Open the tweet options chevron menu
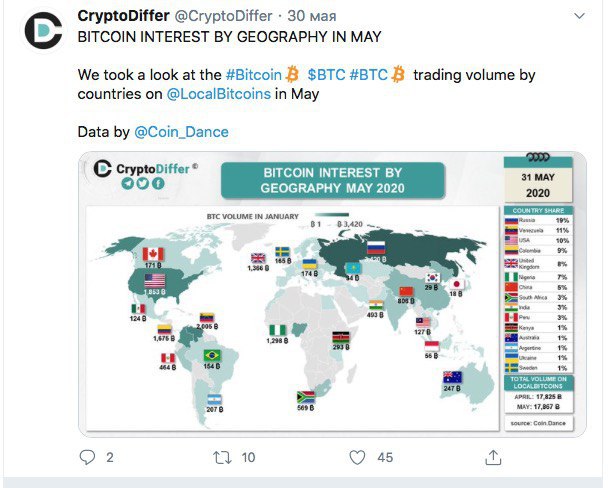This screenshot has width=609, height=488. [581, 17]
